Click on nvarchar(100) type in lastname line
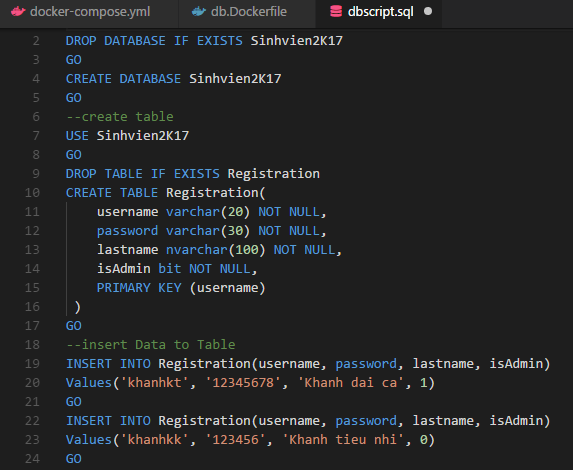Viewport: 573px width, 470px height. click(215, 250)
